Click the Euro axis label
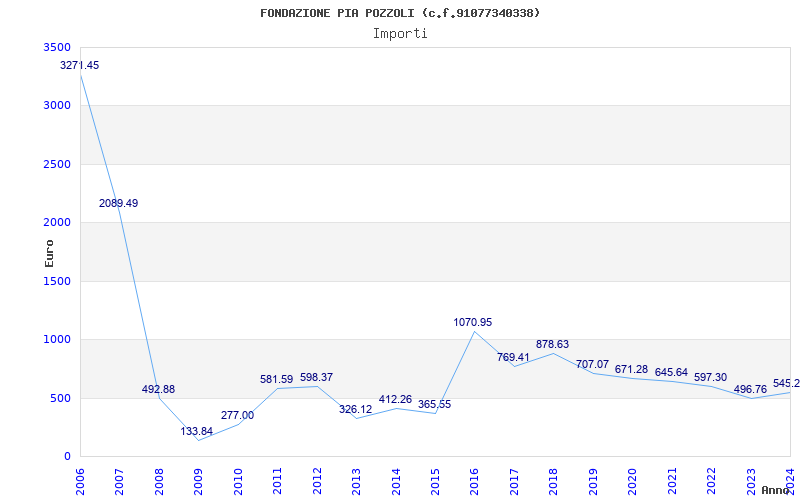 (x=49, y=253)
